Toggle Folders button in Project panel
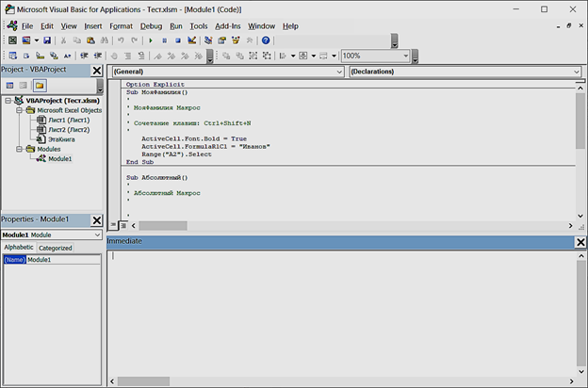588x388 pixels. coord(40,86)
